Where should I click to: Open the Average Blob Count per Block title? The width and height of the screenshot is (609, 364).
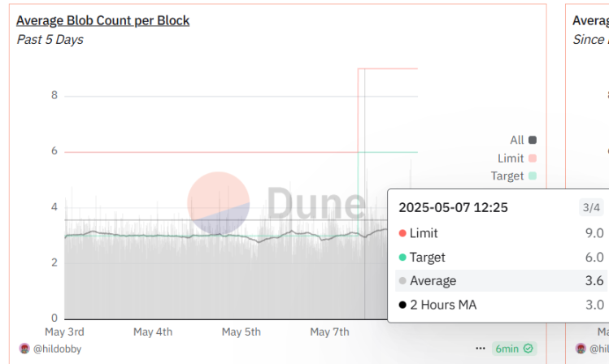(102, 19)
